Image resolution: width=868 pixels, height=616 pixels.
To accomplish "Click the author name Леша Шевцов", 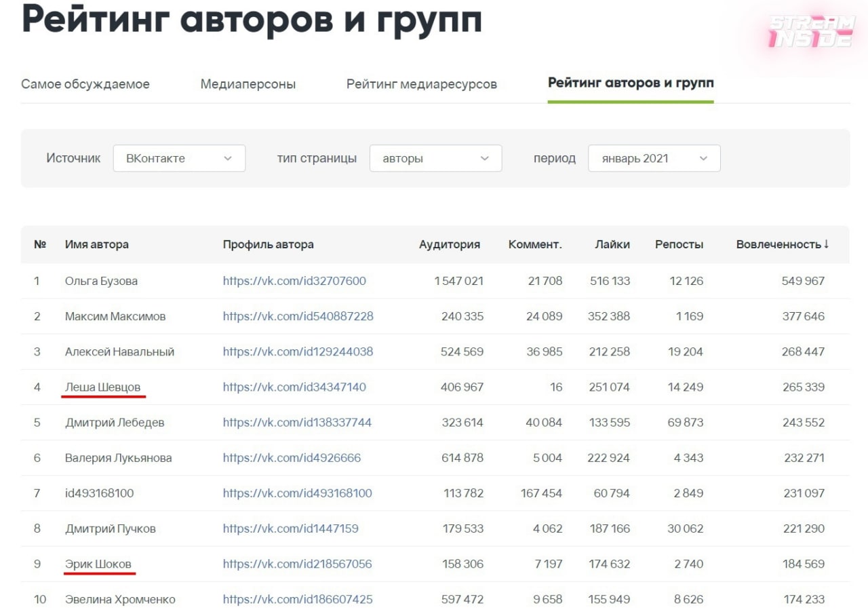I will point(103,387).
